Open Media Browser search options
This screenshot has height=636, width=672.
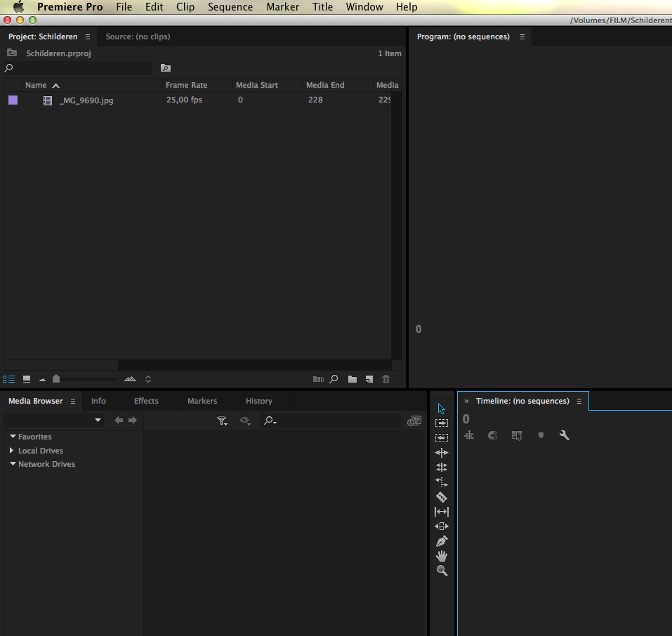[270, 421]
